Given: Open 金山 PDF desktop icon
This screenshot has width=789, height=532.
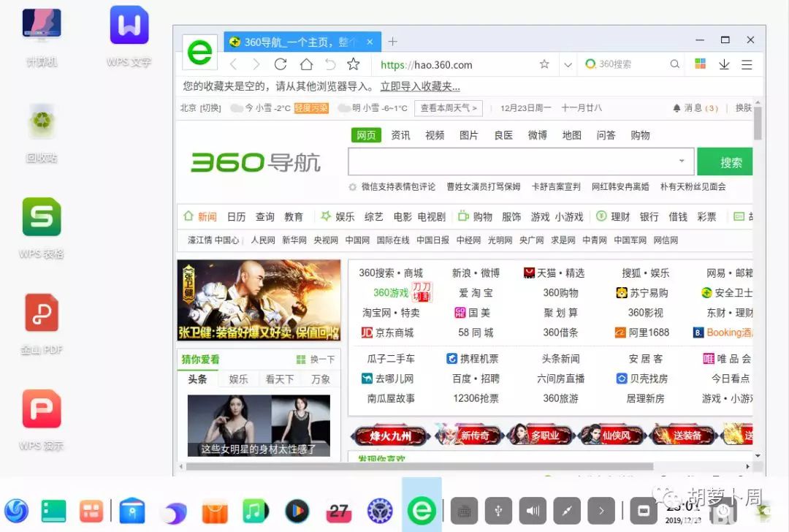Looking at the screenshot, I should (42, 324).
